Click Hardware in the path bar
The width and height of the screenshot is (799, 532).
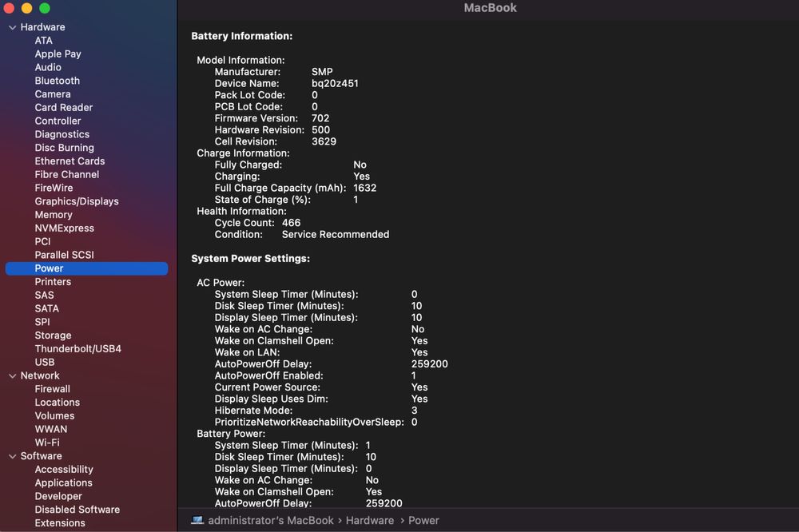tap(370, 520)
